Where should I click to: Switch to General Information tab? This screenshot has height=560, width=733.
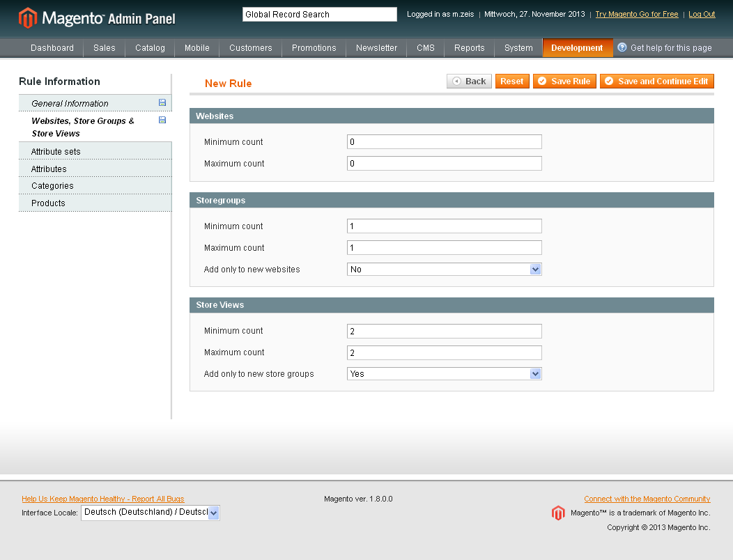[x=95, y=103]
